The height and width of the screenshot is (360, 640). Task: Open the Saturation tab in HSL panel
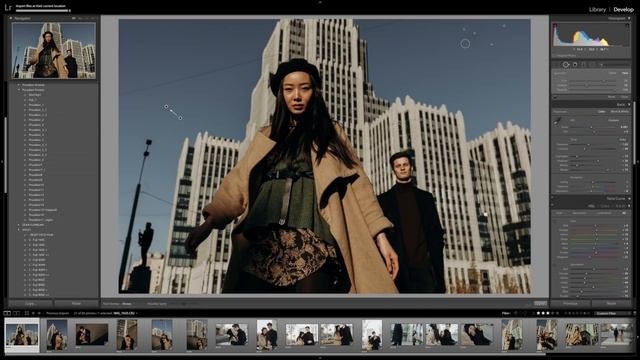click(579, 213)
